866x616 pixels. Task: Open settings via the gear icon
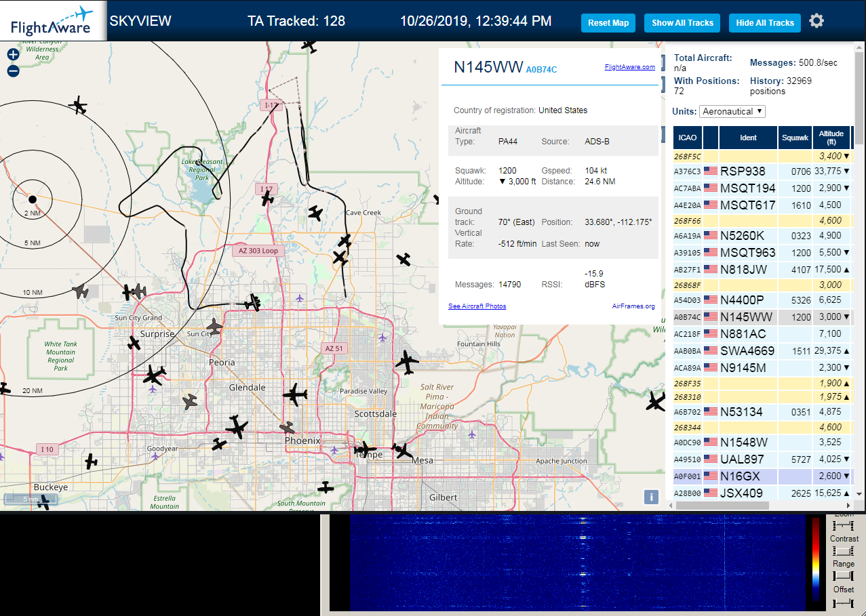point(816,21)
